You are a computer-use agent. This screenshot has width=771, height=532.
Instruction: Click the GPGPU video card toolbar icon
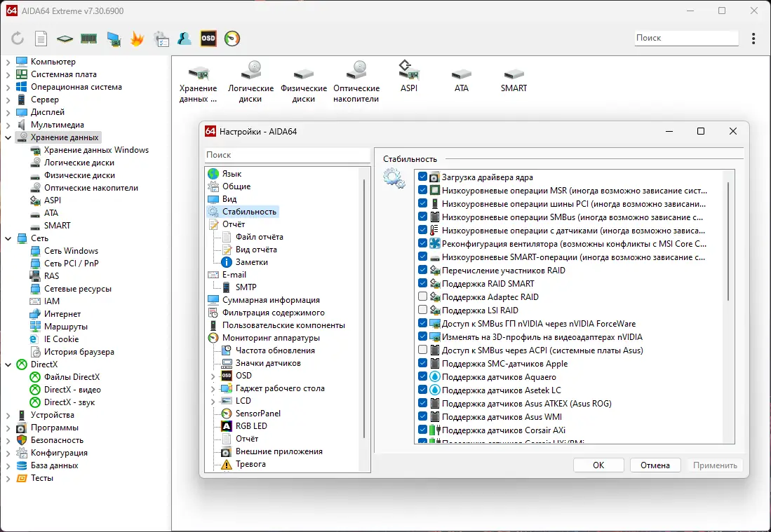(112, 39)
